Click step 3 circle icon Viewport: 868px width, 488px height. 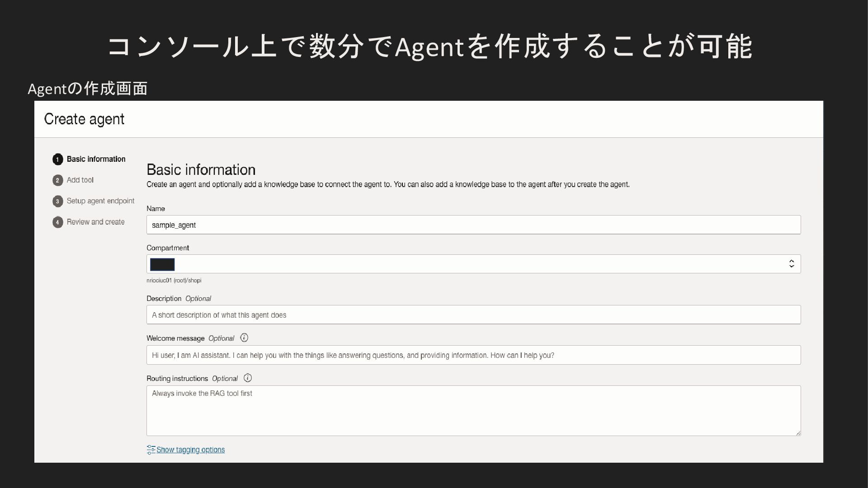coord(57,201)
